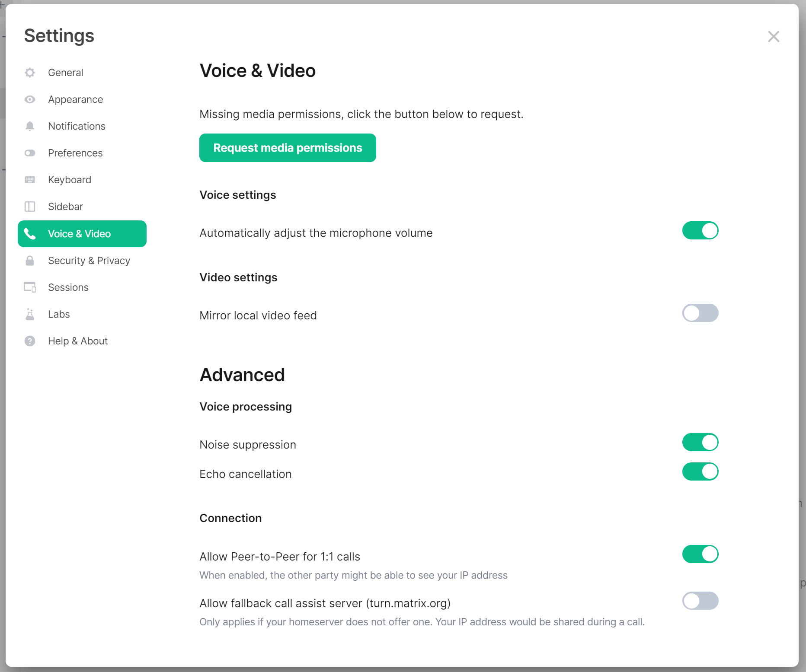Click the Sessions devices icon

[30, 287]
